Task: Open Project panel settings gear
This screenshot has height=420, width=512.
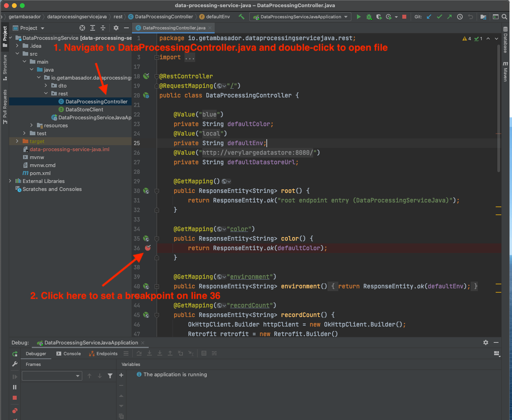Action: [x=116, y=28]
